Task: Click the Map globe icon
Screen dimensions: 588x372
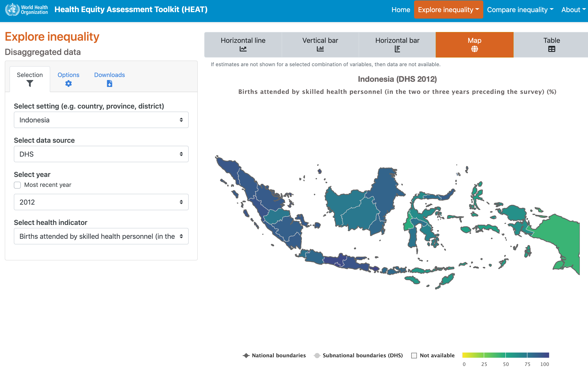Action: point(474,49)
